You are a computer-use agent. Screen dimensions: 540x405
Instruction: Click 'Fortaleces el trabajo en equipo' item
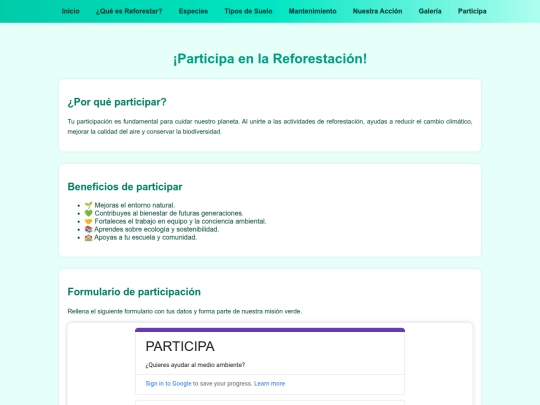[x=175, y=221]
